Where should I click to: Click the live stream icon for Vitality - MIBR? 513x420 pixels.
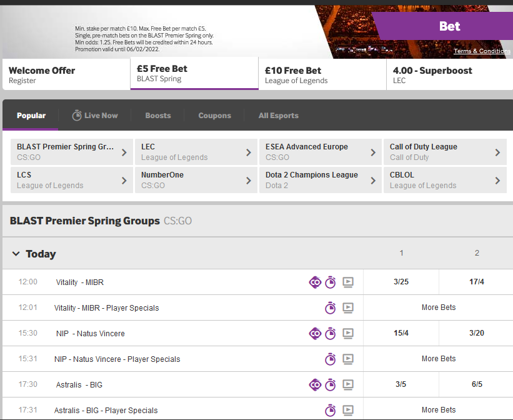coord(348,282)
